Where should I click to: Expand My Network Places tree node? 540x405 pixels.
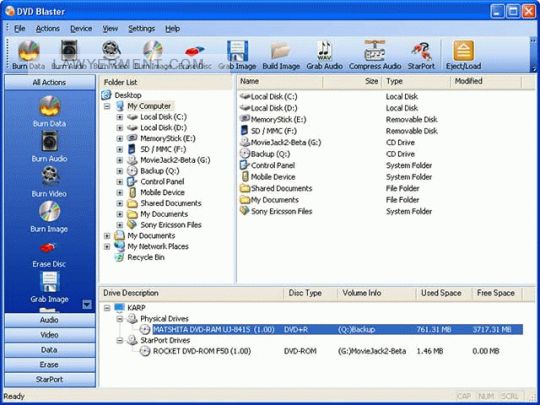pyautogui.click(x=107, y=247)
